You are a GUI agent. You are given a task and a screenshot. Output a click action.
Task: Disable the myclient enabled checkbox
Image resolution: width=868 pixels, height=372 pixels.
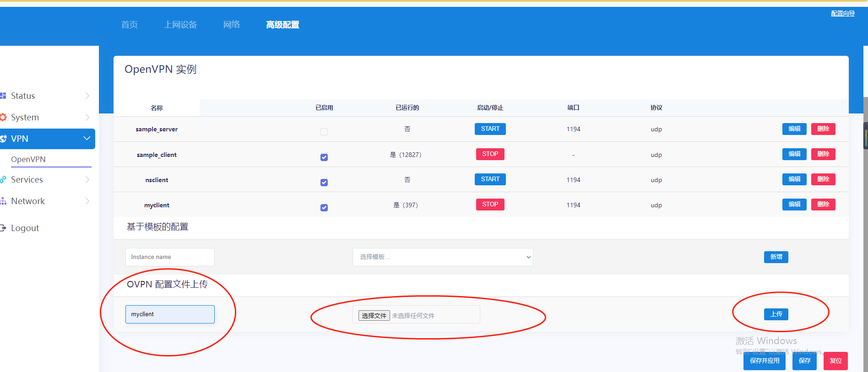coord(324,208)
